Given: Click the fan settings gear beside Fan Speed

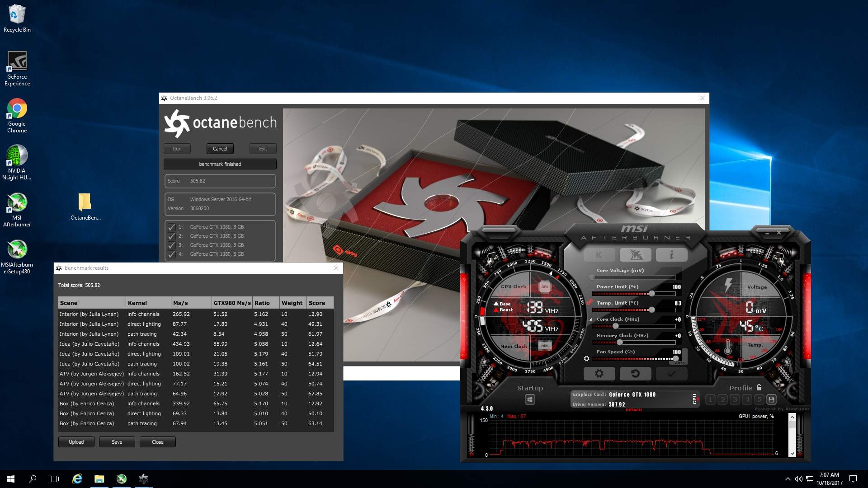Looking at the screenshot, I should tap(586, 358).
